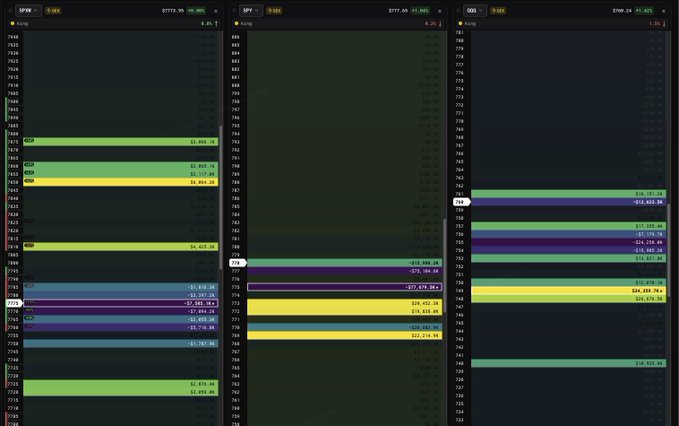
Task: Click the green up arrow in SPXW panel
Action: coord(216,23)
